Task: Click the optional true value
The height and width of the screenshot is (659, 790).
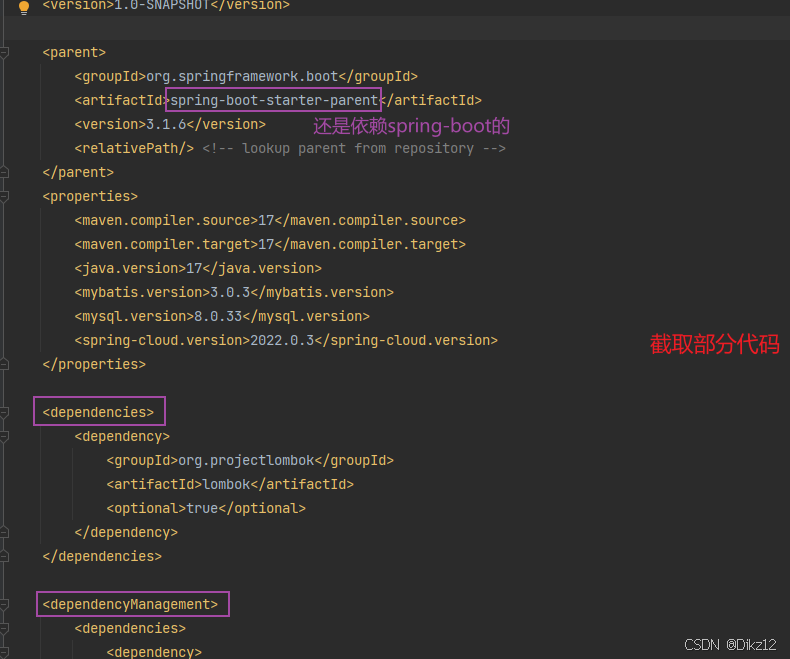Action: (202, 508)
